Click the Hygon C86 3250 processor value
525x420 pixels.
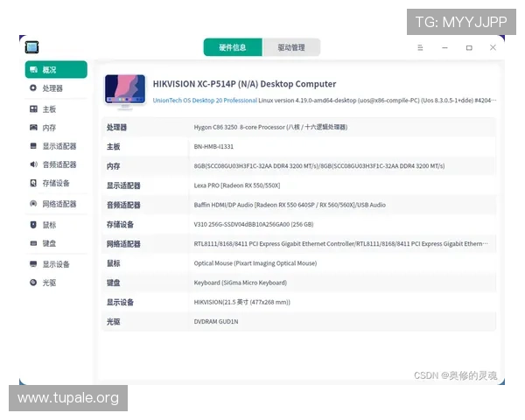(x=270, y=127)
